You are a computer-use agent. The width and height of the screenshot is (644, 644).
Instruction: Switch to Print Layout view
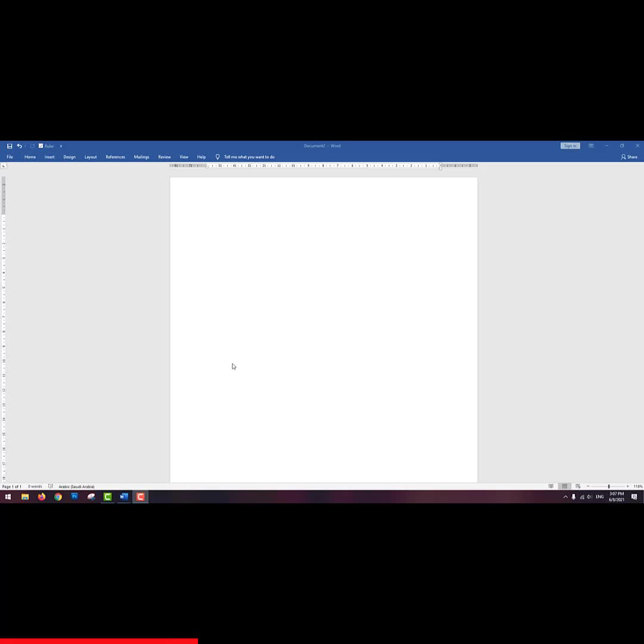click(565, 487)
